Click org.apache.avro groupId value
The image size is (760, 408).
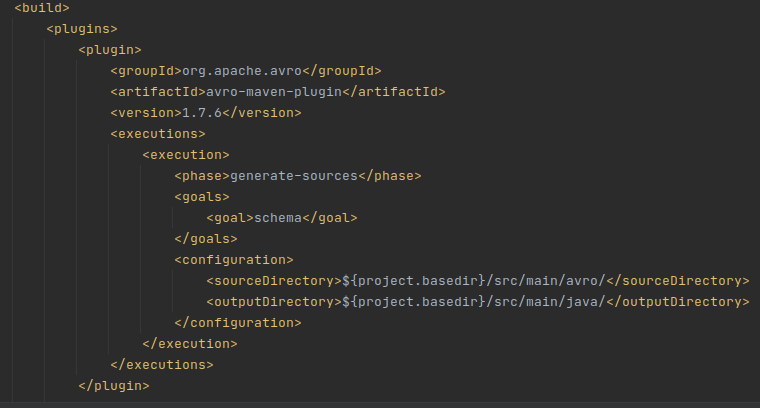[x=242, y=71]
